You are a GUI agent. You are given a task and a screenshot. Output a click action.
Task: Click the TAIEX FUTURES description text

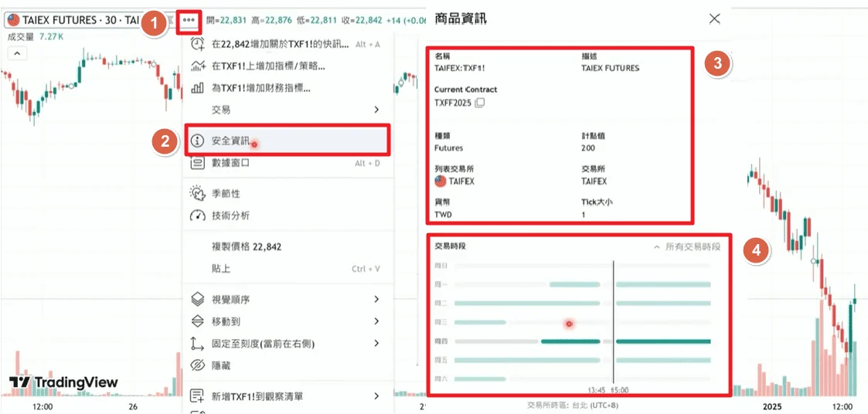[x=610, y=68]
